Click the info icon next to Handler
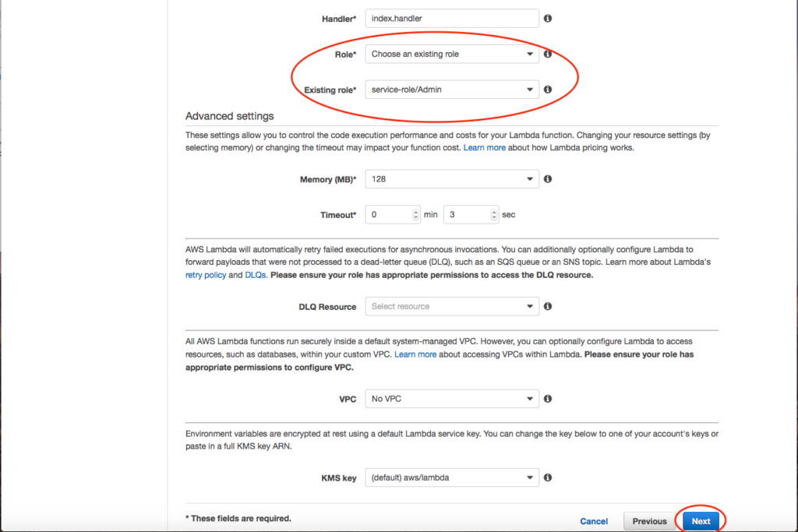 (x=548, y=18)
